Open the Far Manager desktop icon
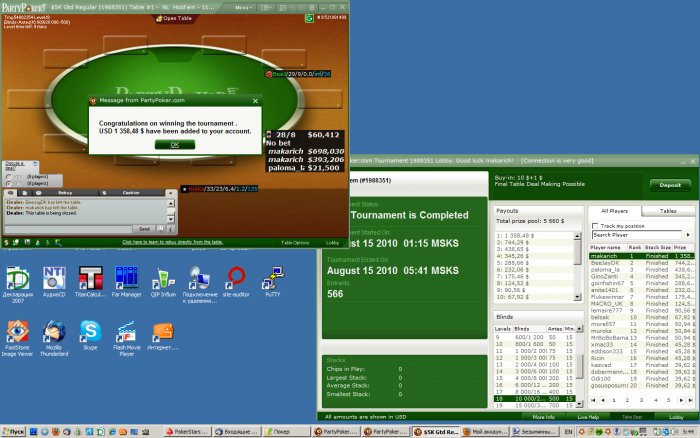Image resolution: width=700 pixels, height=438 pixels. click(127, 281)
